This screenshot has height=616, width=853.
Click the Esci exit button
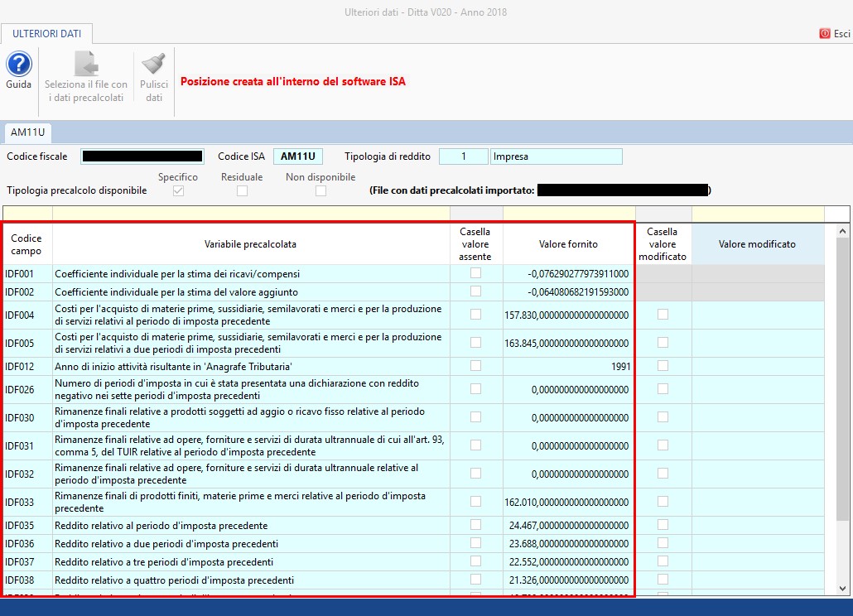[835, 34]
